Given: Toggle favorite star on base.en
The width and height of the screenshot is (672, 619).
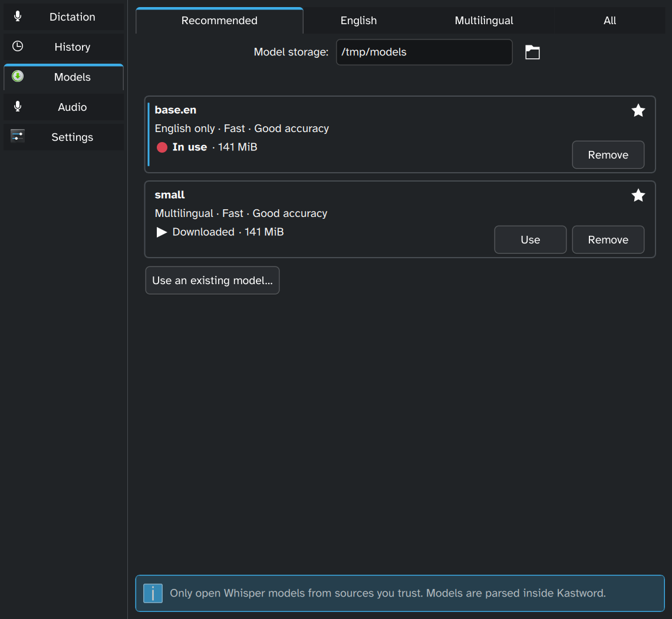Looking at the screenshot, I should 638,111.
